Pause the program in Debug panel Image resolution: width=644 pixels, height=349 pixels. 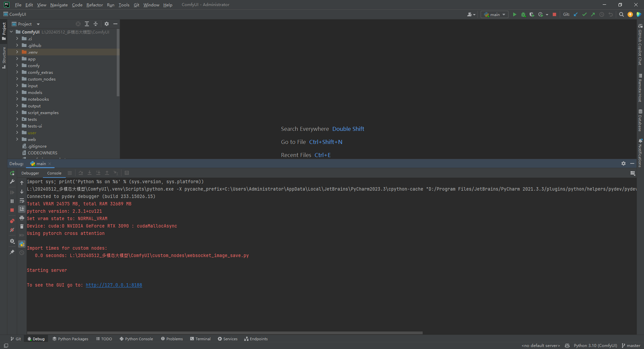point(12,201)
